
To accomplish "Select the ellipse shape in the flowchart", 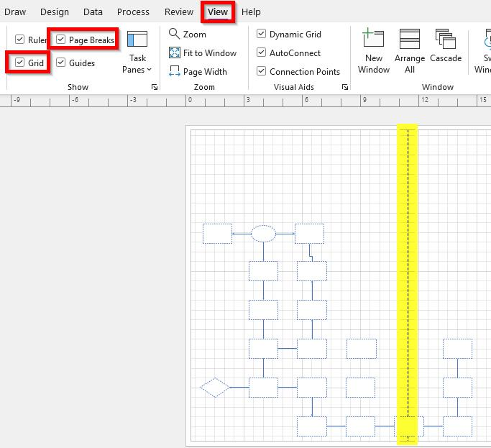I will point(263,234).
